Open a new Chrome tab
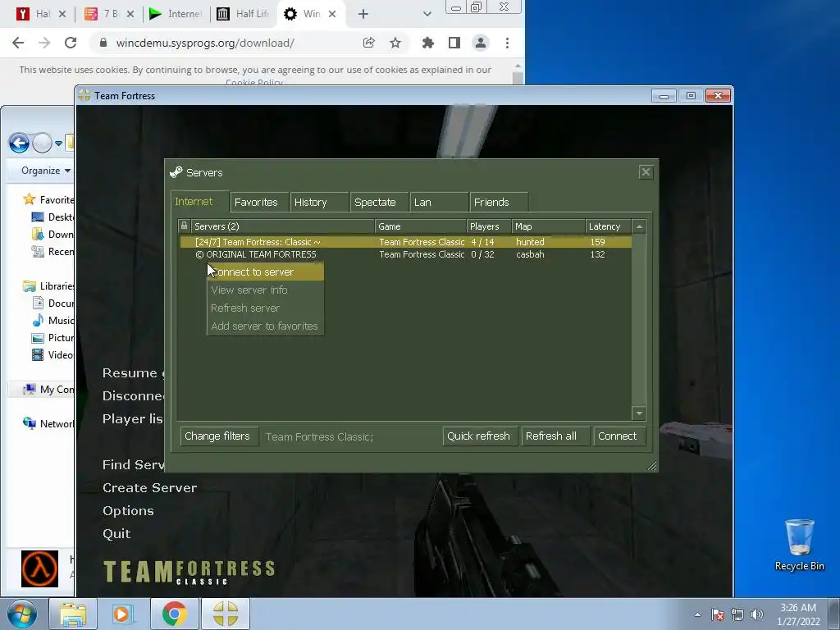The height and width of the screenshot is (630, 840). [x=363, y=14]
